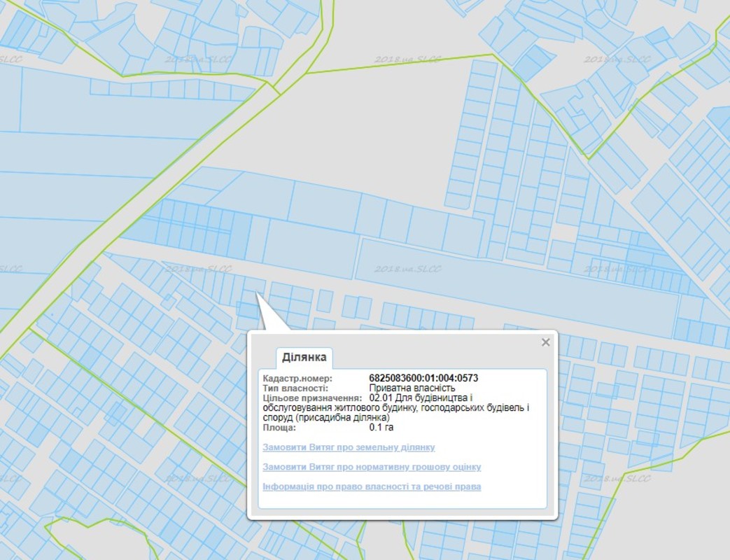Open Замовити Витяг про земельну ділянку link
This screenshot has height=560, width=730.
(349, 447)
